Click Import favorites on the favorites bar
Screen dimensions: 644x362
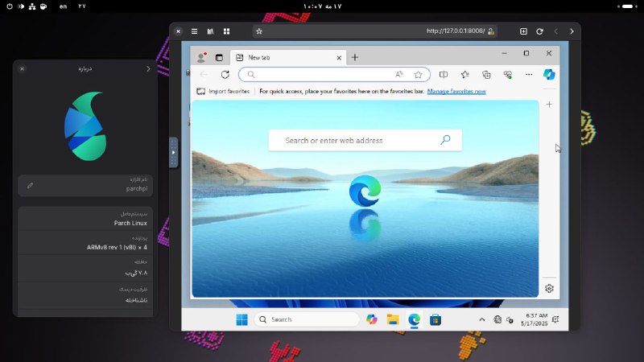click(223, 91)
